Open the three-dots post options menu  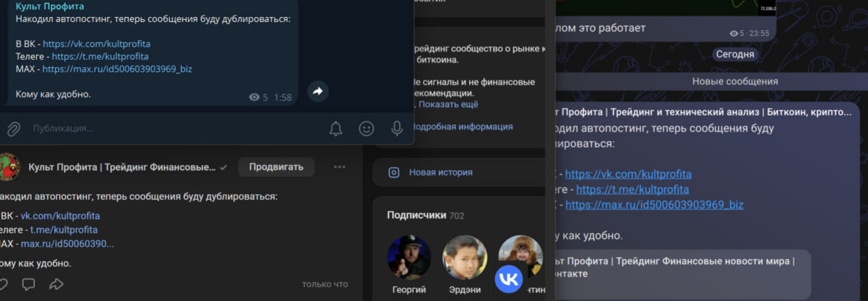[340, 167]
